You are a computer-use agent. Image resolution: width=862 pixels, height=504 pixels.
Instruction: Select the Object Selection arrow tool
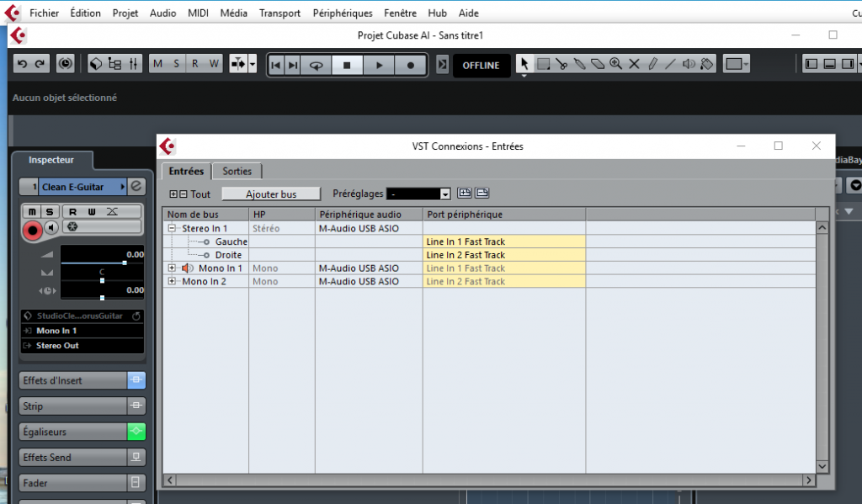[x=524, y=64]
